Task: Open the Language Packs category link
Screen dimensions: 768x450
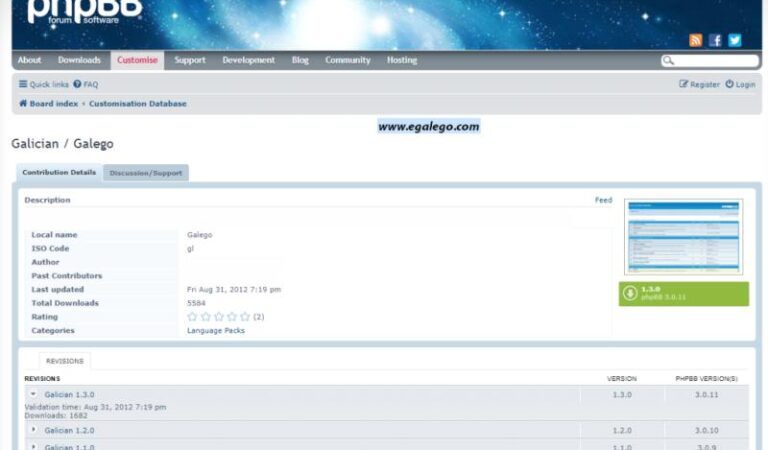Action: (216, 331)
